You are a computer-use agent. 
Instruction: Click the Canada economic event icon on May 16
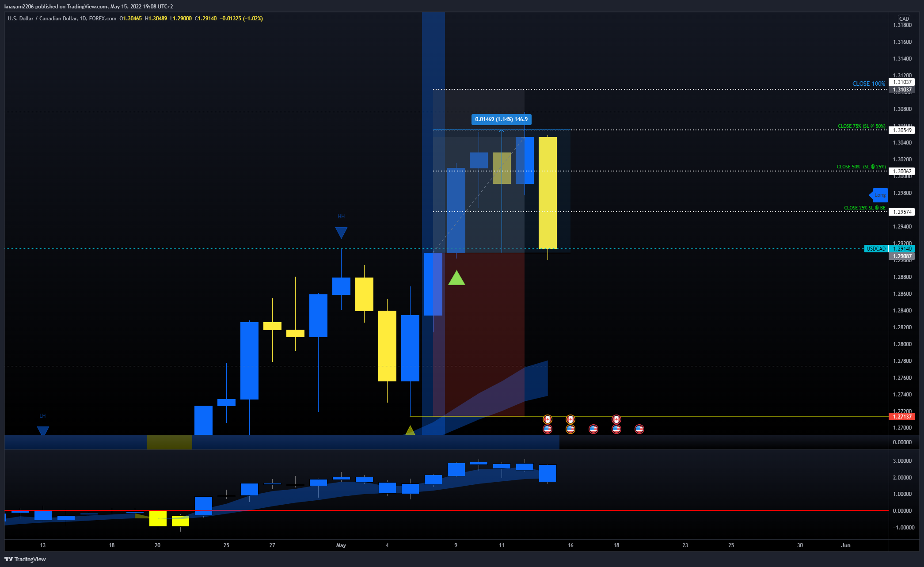point(570,419)
